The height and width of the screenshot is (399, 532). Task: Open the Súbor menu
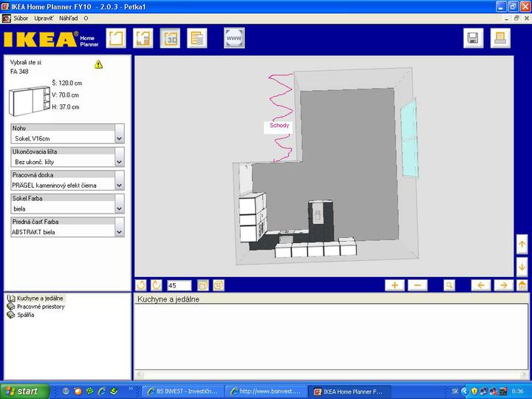[x=21, y=17]
